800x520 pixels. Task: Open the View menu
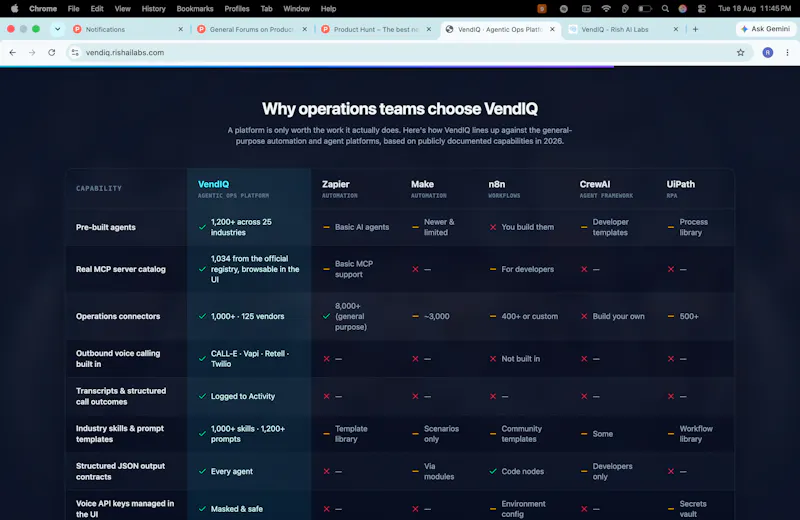click(122, 9)
